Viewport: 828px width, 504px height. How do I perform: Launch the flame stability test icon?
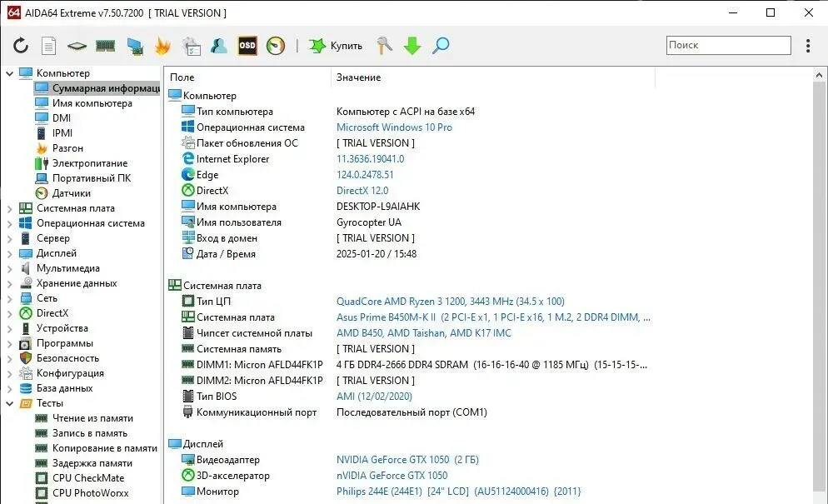point(162,46)
